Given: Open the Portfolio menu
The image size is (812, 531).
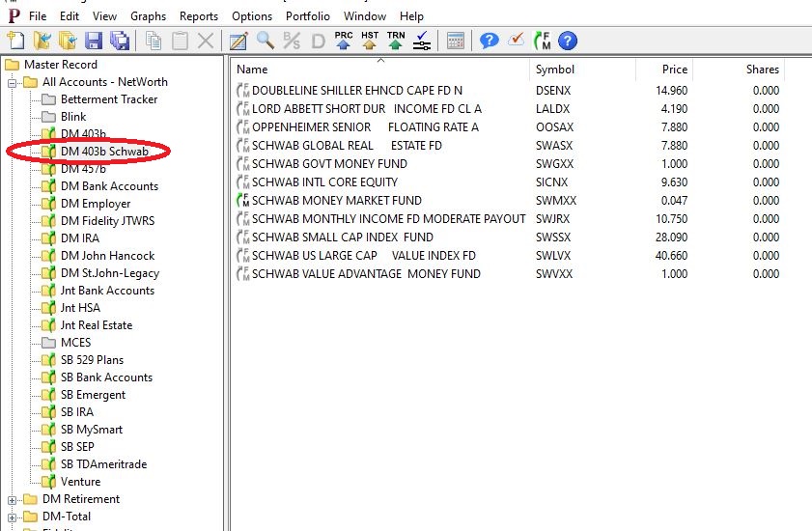Looking at the screenshot, I should [308, 16].
